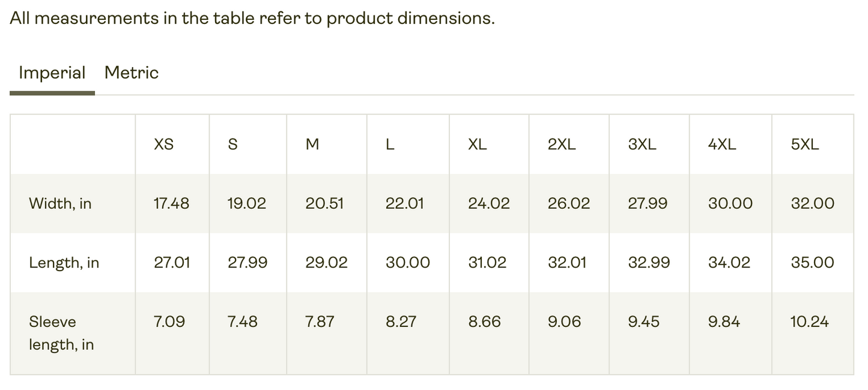Click the 31.02 length value for XL
868x390 pixels.
click(x=487, y=263)
